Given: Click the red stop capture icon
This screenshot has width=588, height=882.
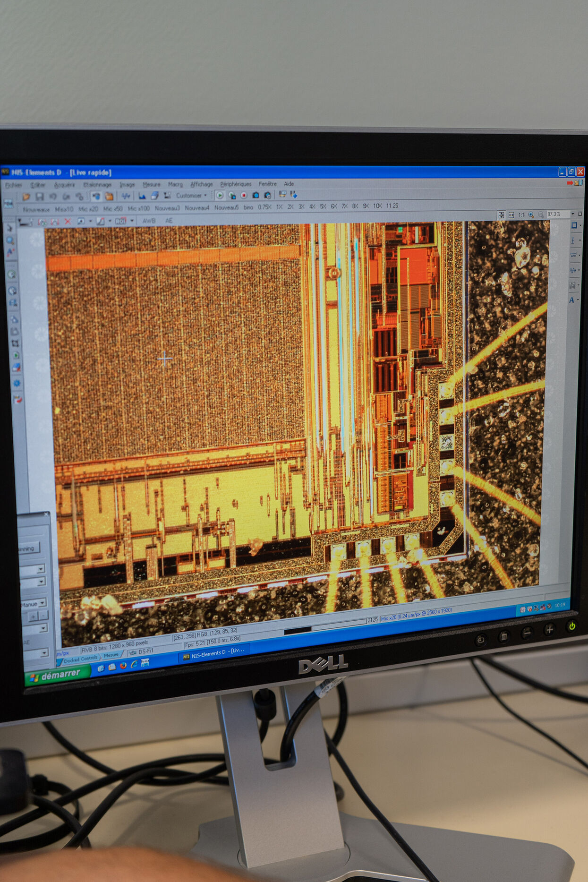Looking at the screenshot, I should click(x=244, y=195).
